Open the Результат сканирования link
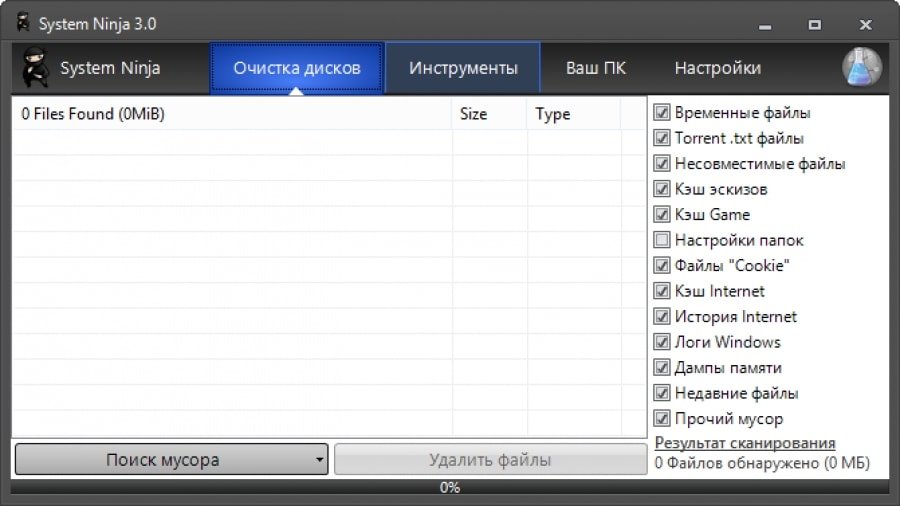Viewport: 900px width, 506px height. click(744, 443)
